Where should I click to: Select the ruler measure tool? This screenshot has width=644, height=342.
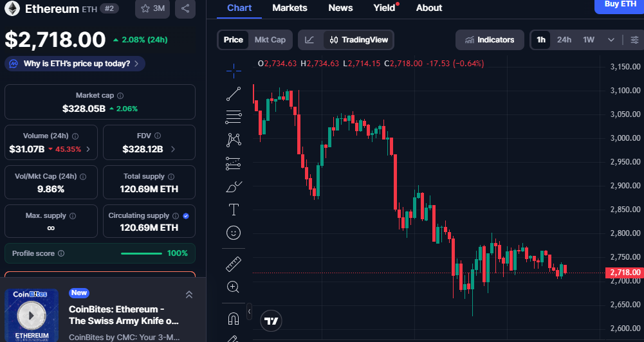click(x=234, y=264)
